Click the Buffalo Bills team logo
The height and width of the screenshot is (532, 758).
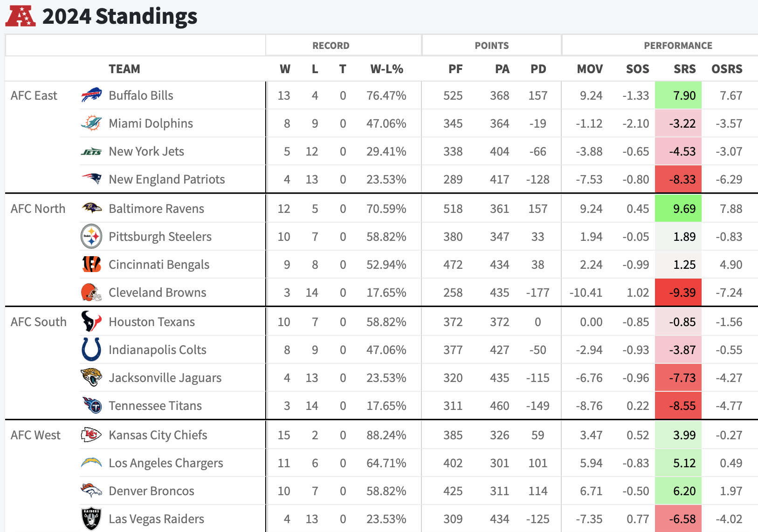pos(91,95)
